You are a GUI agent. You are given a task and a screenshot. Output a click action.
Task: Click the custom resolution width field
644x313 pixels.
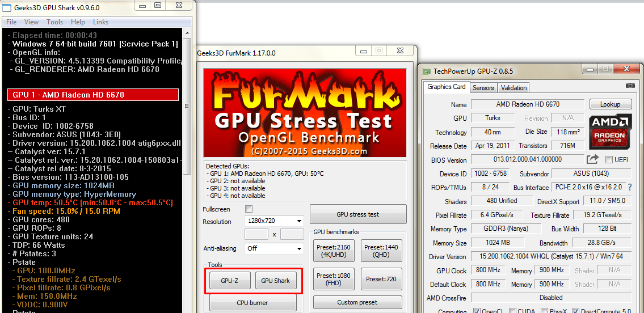256,234
